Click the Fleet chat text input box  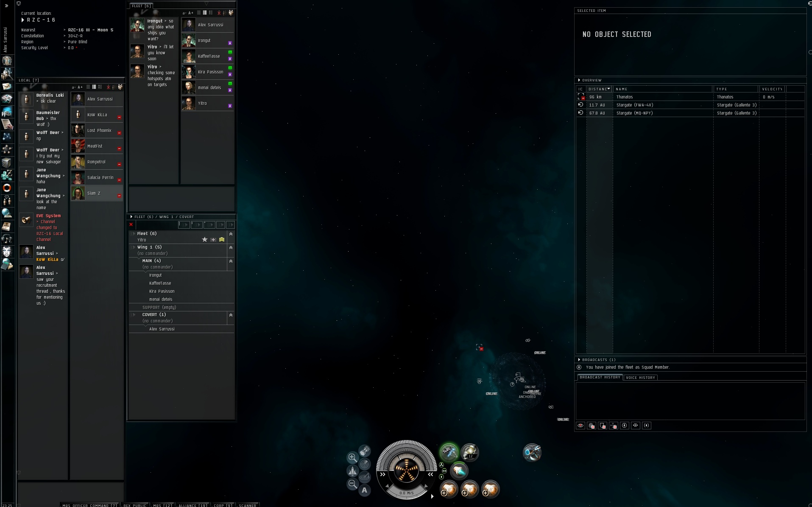coord(181,198)
